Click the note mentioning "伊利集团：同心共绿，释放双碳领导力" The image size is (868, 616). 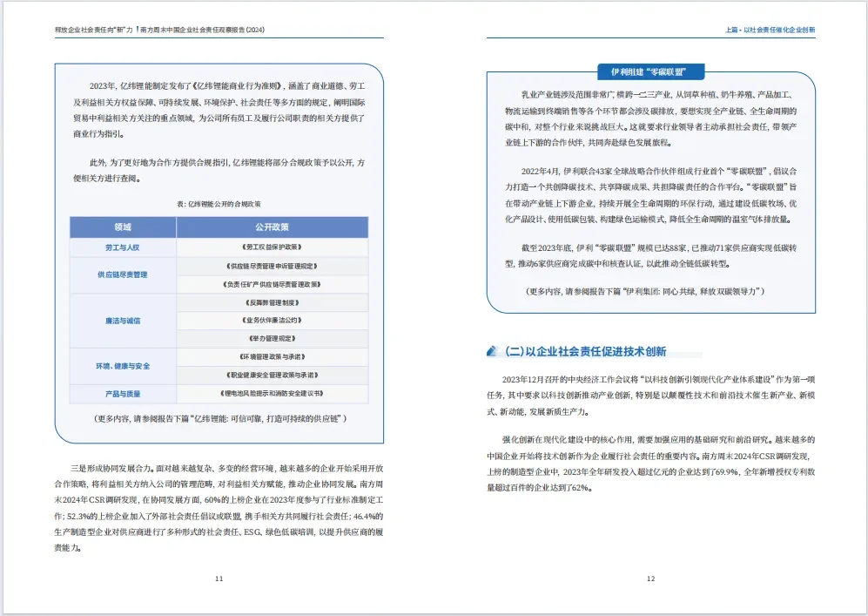pos(645,291)
